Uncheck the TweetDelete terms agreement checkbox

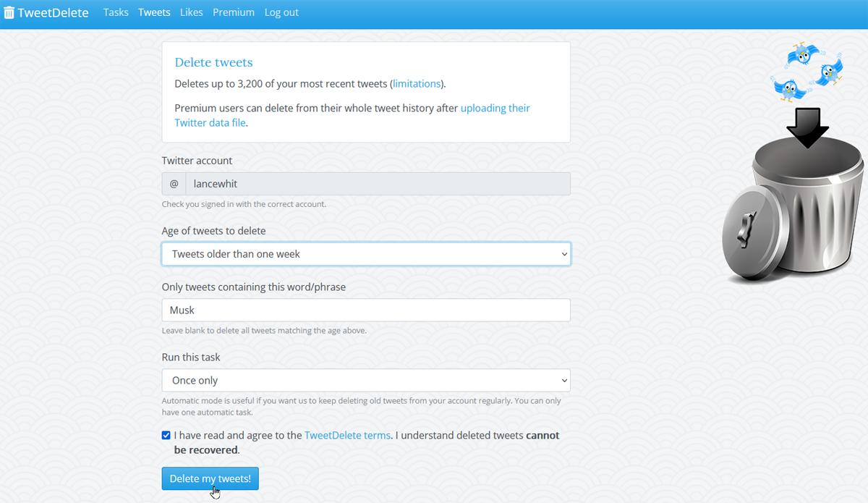click(166, 435)
